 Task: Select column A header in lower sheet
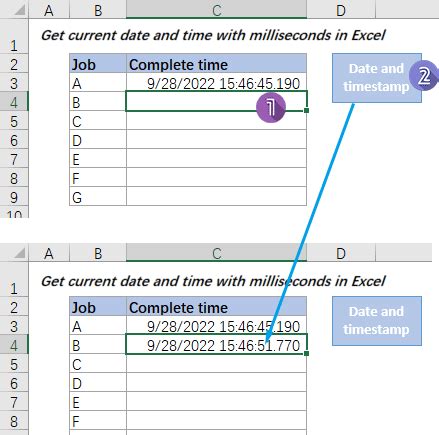point(49,253)
